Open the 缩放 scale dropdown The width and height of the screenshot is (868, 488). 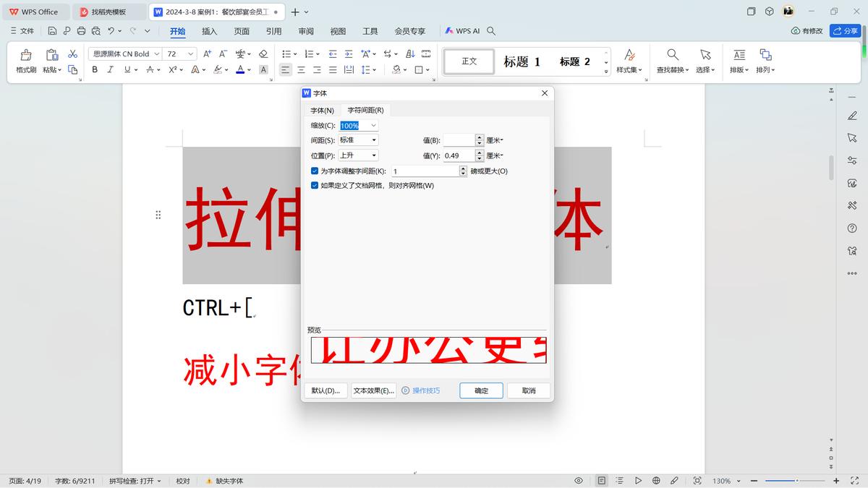pos(373,126)
